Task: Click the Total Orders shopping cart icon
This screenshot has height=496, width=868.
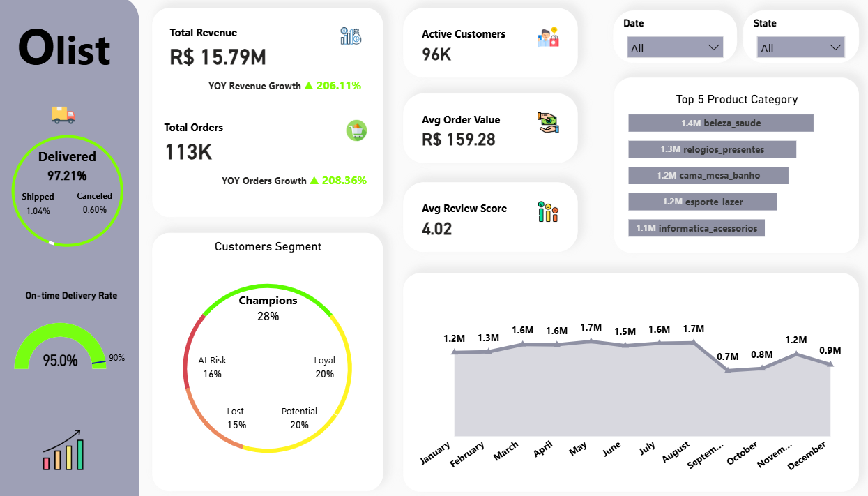Action: [356, 130]
